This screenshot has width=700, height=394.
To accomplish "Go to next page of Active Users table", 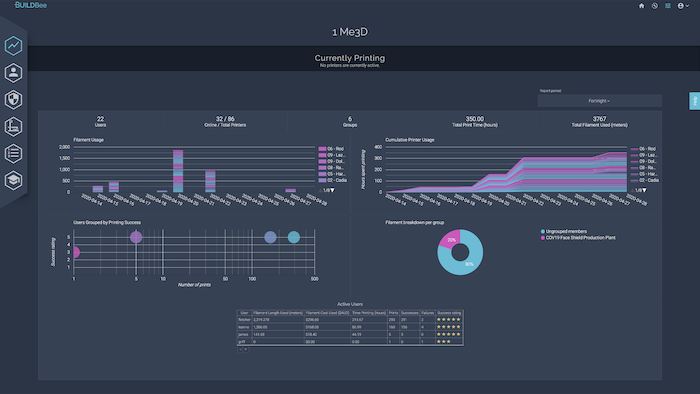I will click(246, 349).
